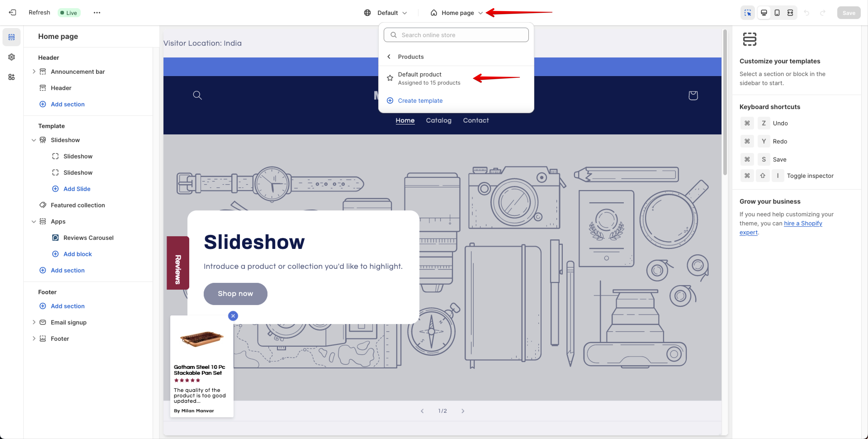868x439 pixels.
Task: Open Theme settings gear icon
Action: [12, 57]
